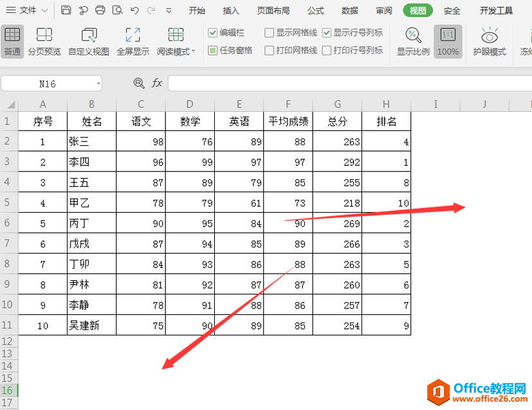Screen dimensions: 532x410
Task: Select 普通 normal view
Action: coord(12,42)
